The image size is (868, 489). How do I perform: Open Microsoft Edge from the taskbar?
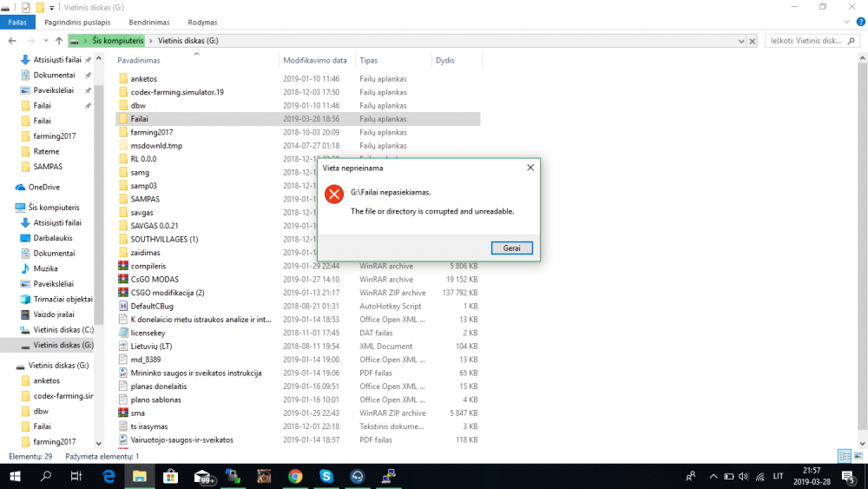coord(108,476)
